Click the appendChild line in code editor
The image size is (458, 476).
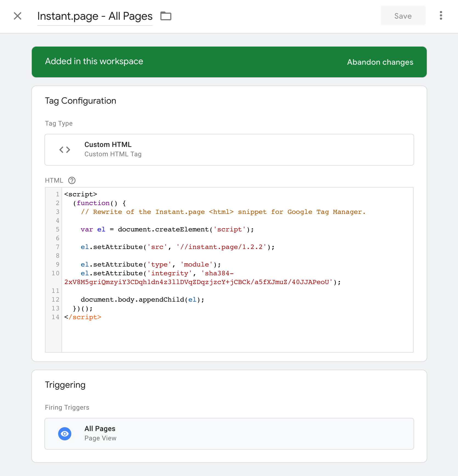[143, 300]
